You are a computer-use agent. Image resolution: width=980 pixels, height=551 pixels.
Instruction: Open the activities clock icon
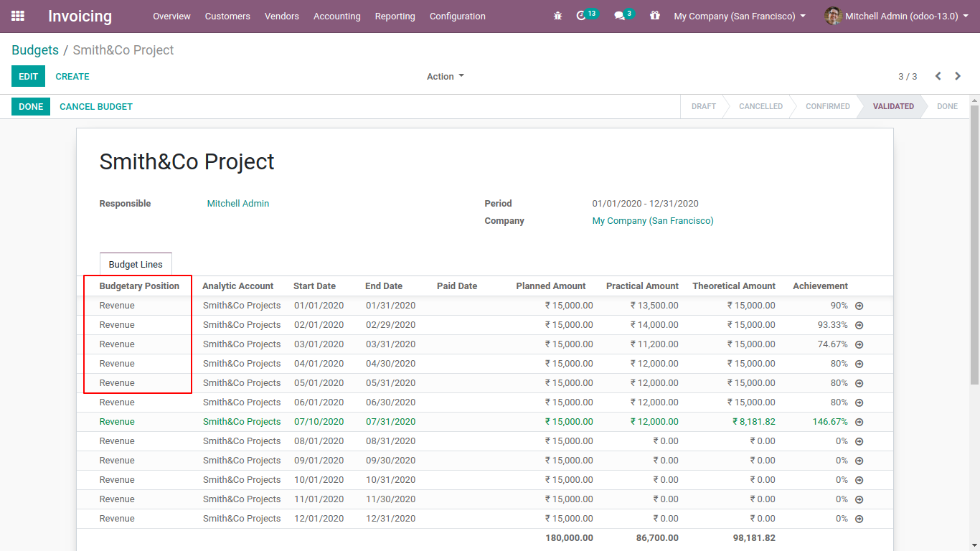582,16
